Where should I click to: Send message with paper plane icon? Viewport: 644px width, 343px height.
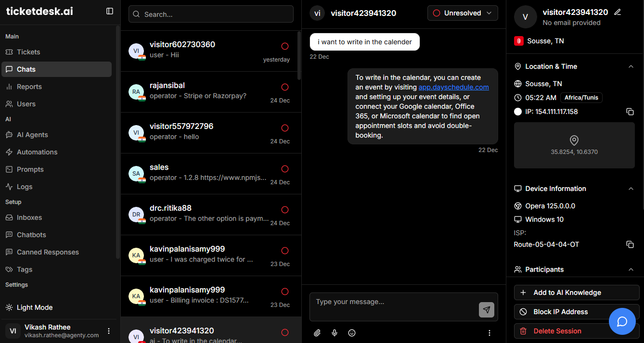pyautogui.click(x=486, y=310)
